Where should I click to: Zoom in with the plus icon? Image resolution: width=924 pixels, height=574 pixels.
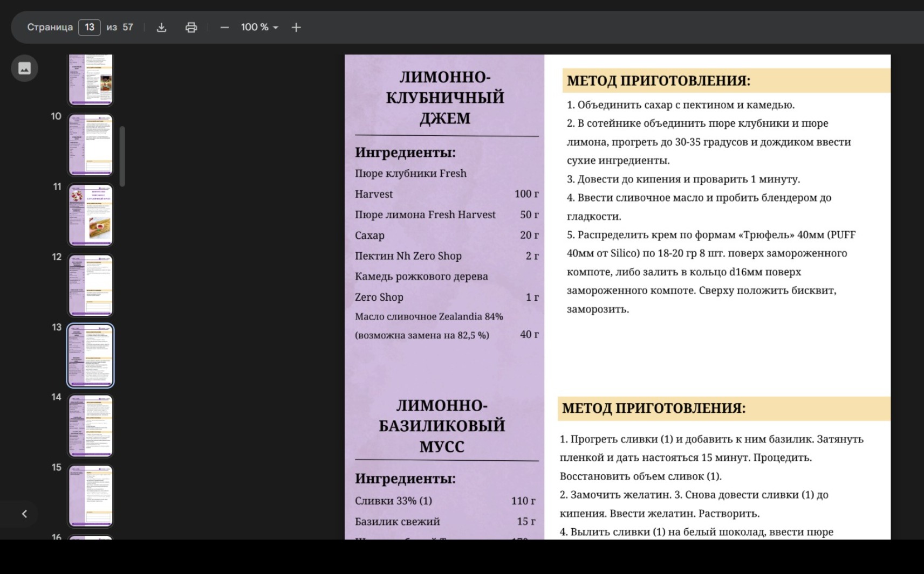pyautogui.click(x=296, y=27)
